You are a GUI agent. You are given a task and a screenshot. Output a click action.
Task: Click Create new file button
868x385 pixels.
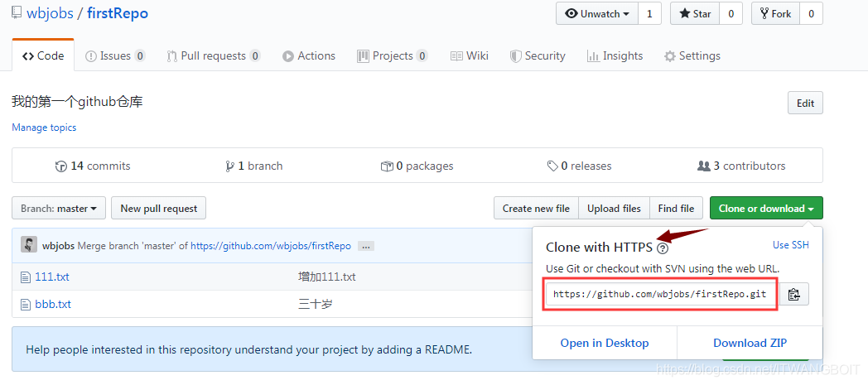[x=536, y=209]
